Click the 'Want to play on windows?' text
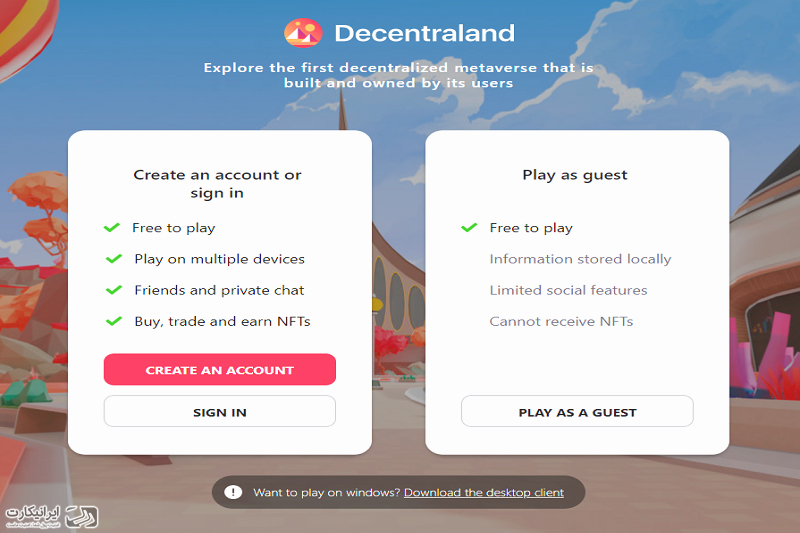Viewport: 800px width, 533px height. coord(327,493)
